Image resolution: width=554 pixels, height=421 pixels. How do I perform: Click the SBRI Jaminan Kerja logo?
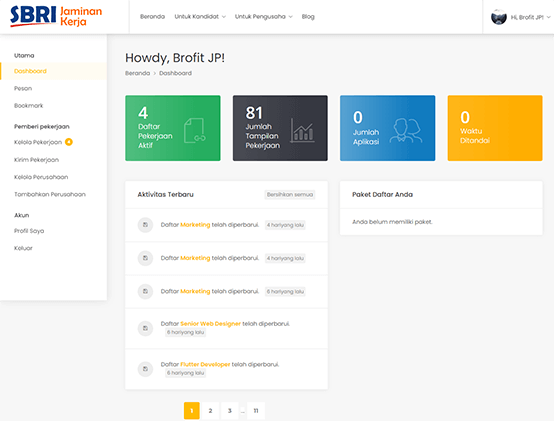pyautogui.click(x=56, y=16)
